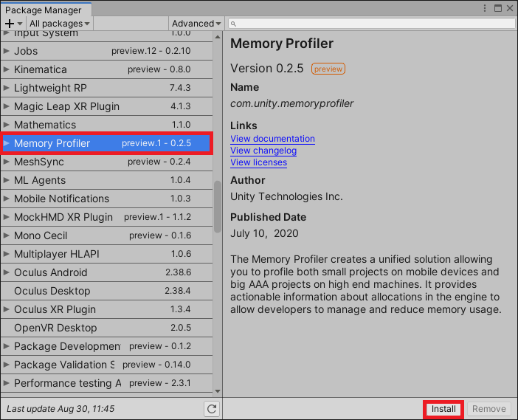
Task: Open View documentation link
Action: [x=272, y=139]
